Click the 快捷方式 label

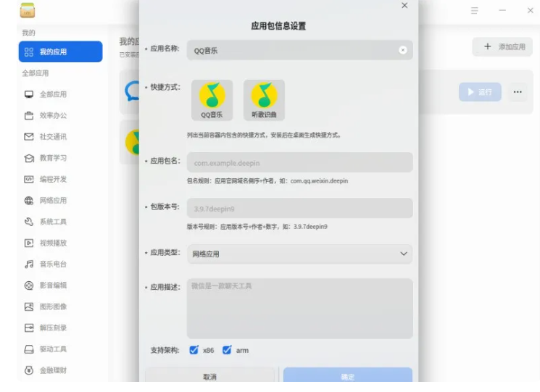click(x=165, y=87)
